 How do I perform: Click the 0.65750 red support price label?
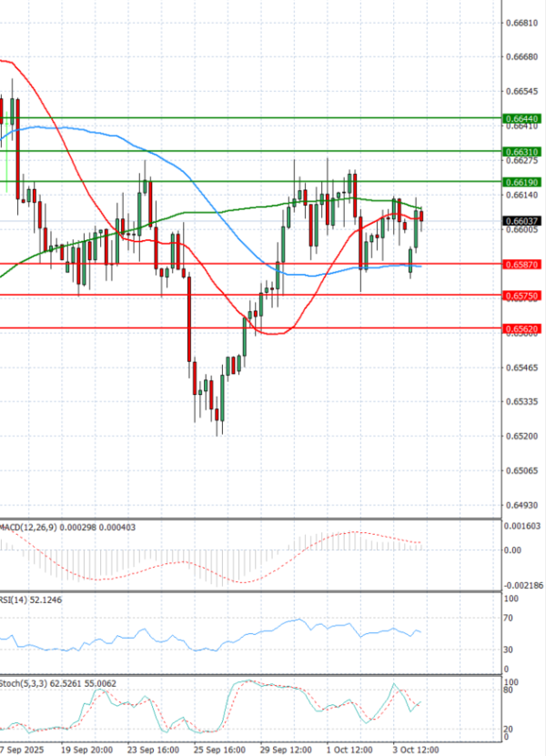tap(522, 296)
